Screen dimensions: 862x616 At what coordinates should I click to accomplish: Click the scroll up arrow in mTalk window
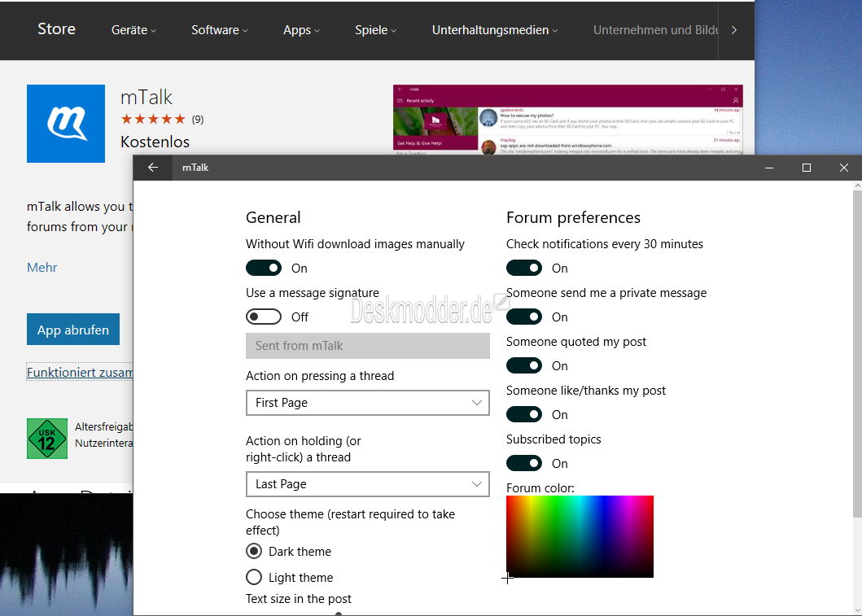pos(857,186)
